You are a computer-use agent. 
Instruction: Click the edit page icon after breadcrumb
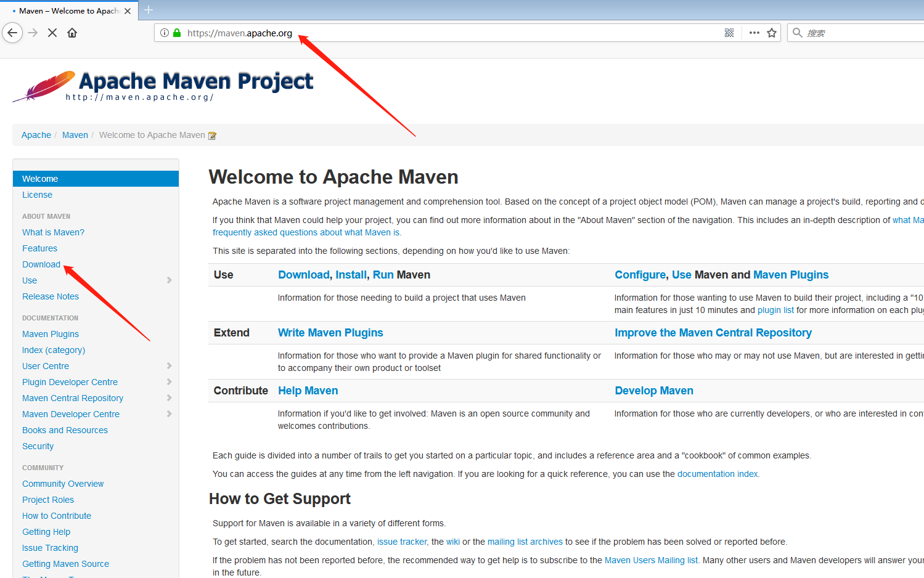(x=212, y=136)
